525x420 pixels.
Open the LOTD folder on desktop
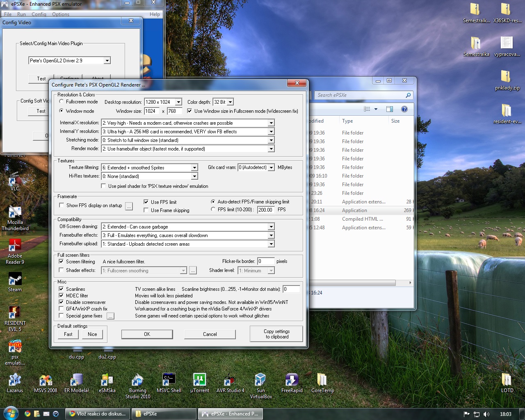click(507, 383)
